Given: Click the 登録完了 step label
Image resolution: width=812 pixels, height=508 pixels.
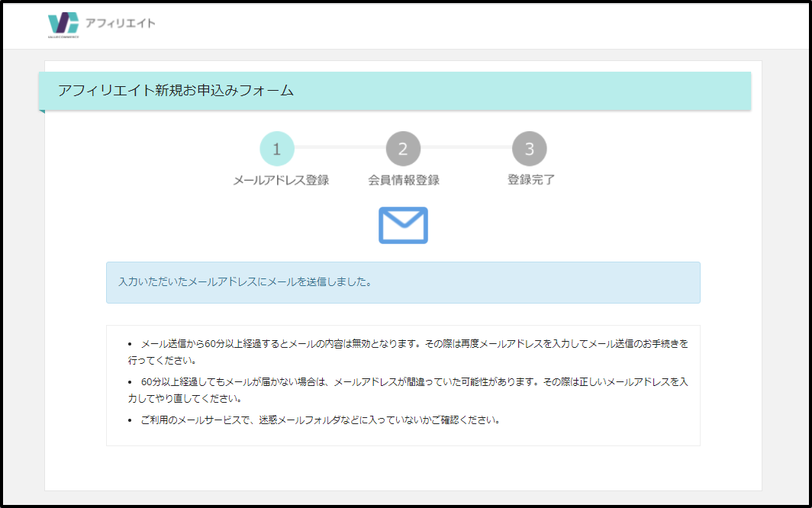Looking at the screenshot, I should point(530,181).
